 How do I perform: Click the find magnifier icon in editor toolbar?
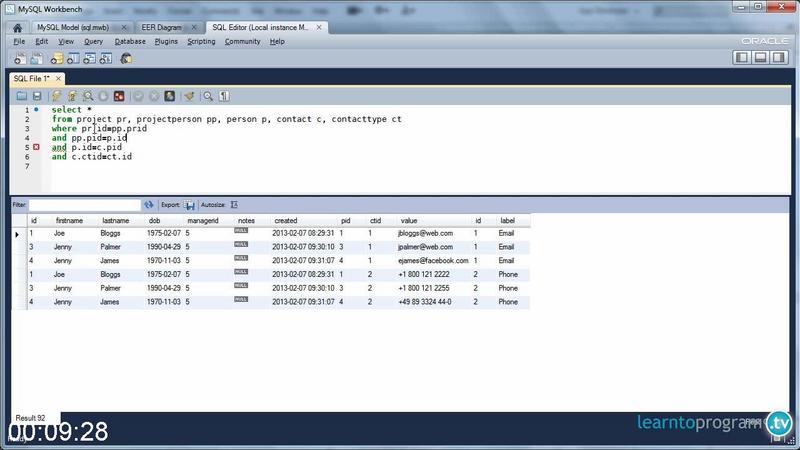[208, 96]
